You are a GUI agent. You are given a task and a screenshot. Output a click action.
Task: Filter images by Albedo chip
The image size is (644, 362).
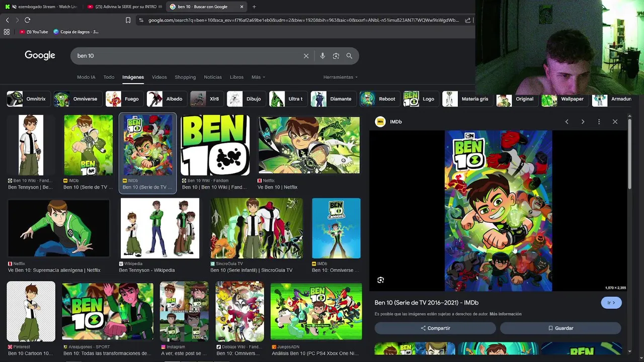pyautogui.click(x=167, y=99)
